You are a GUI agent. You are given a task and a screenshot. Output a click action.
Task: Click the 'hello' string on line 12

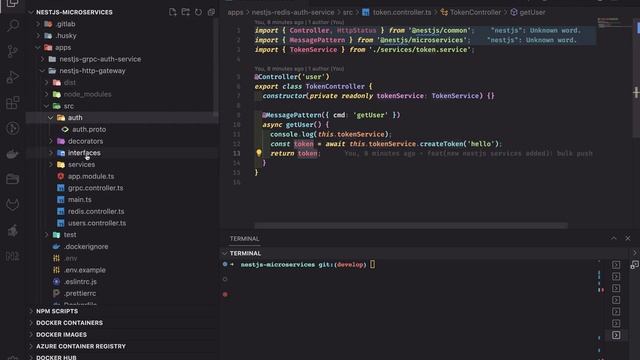[x=481, y=144]
